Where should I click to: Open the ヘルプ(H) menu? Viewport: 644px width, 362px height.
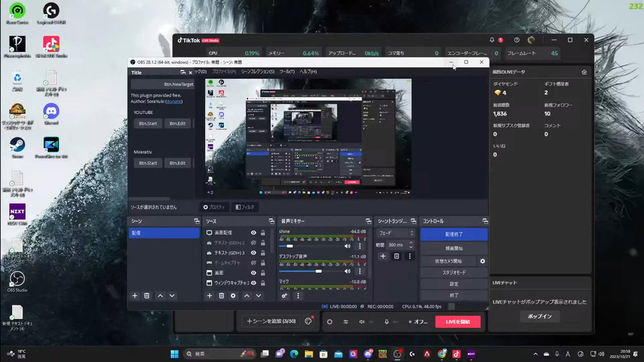(308, 72)
